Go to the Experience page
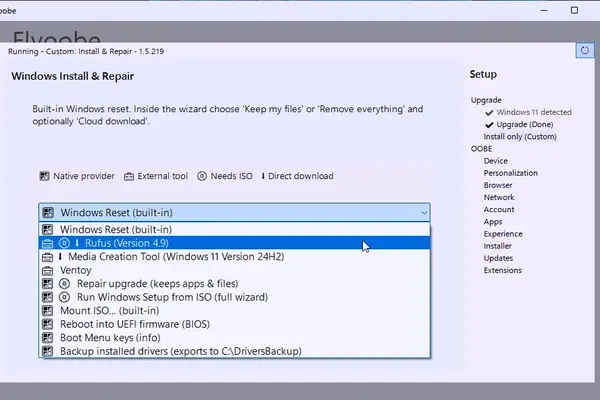 click(503, 234)
